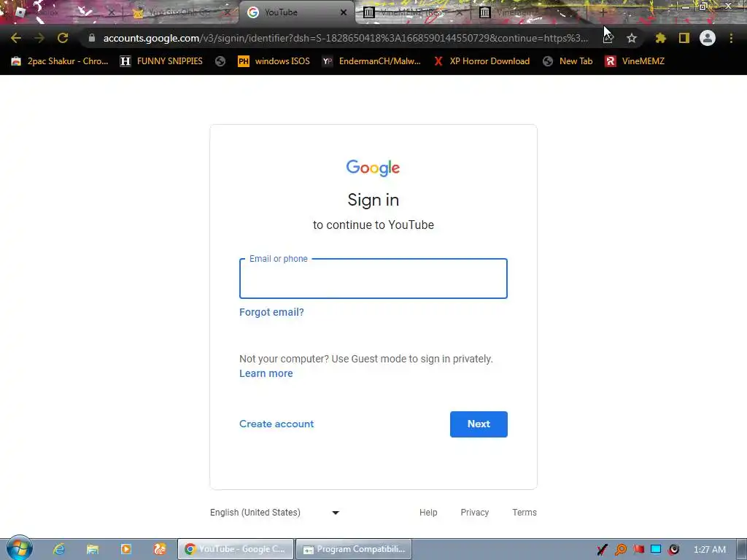Click the round speaker-like tray icon

point(673,550)
